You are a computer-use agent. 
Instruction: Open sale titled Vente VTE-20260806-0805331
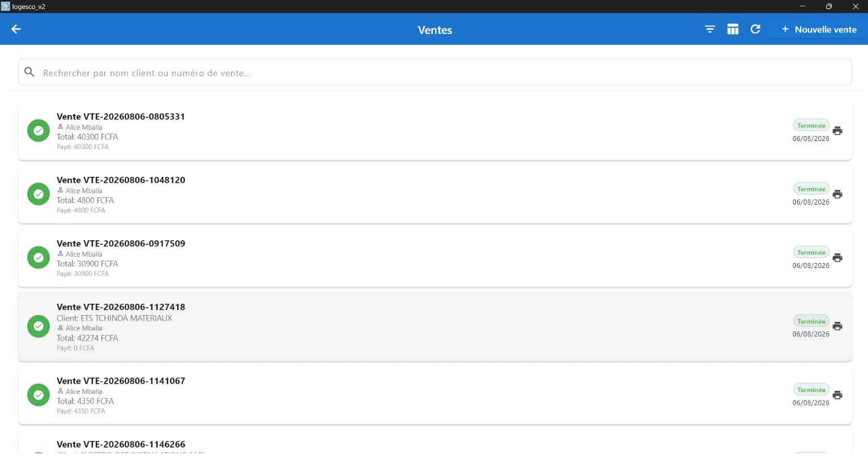click(121, 117)
